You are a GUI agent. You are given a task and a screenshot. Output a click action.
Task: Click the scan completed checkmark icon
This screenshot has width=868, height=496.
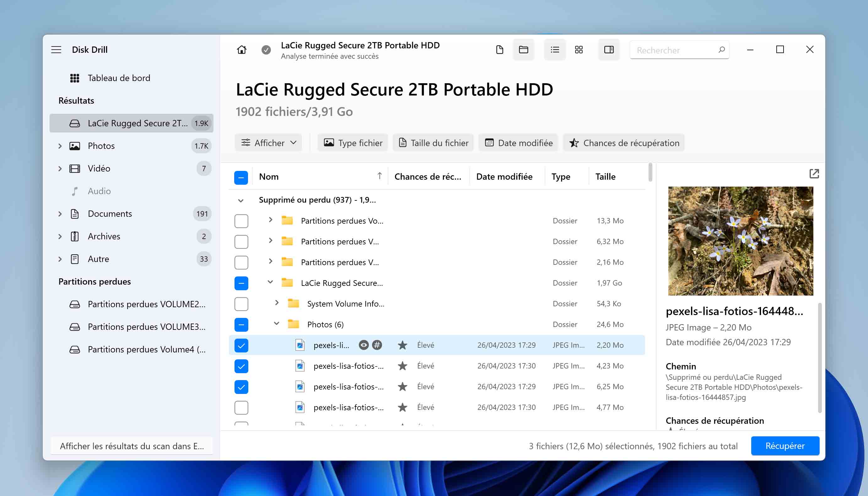[x=266, y=50]
